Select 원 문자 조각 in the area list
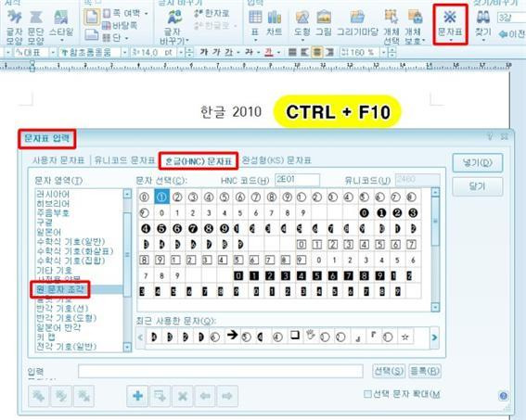The height and width of the screenshot is (420, 526). (x=60, y=289)
